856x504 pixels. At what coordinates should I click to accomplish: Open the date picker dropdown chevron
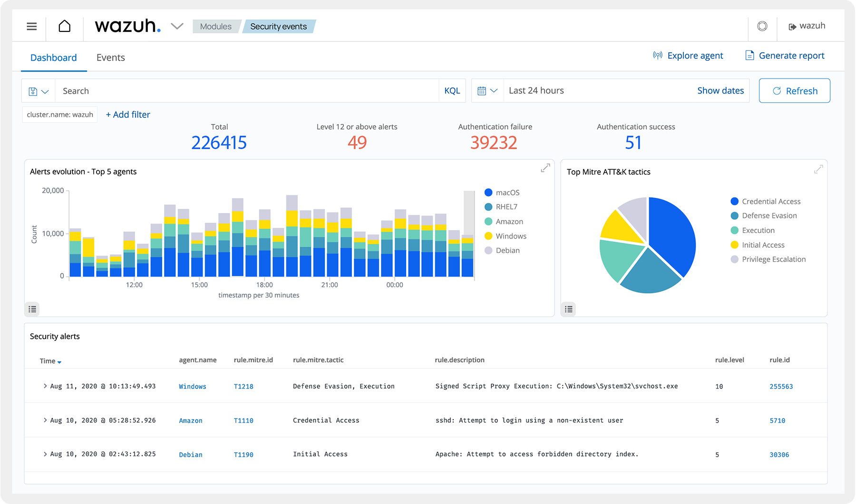[x=495, y=90]
